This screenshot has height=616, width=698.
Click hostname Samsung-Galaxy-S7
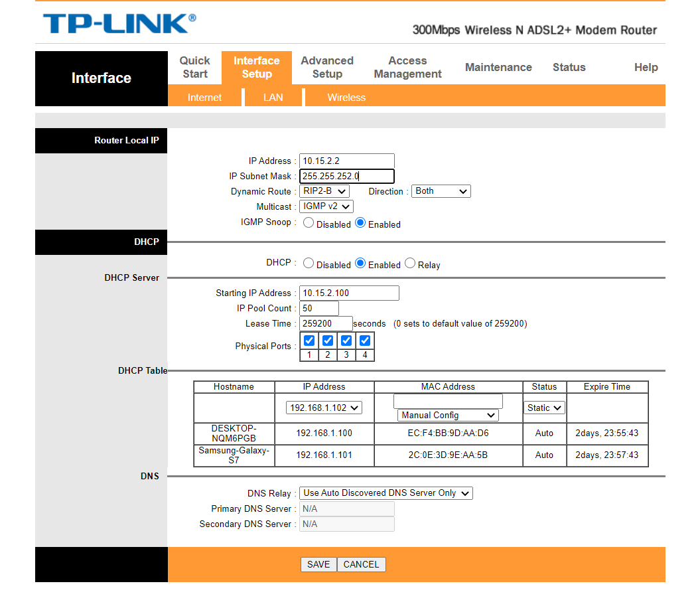234,455
